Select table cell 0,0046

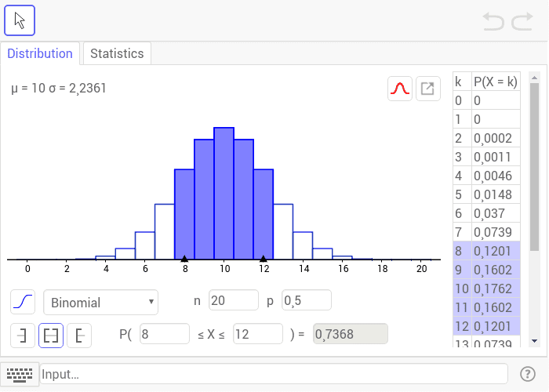[x=496, y=176]
